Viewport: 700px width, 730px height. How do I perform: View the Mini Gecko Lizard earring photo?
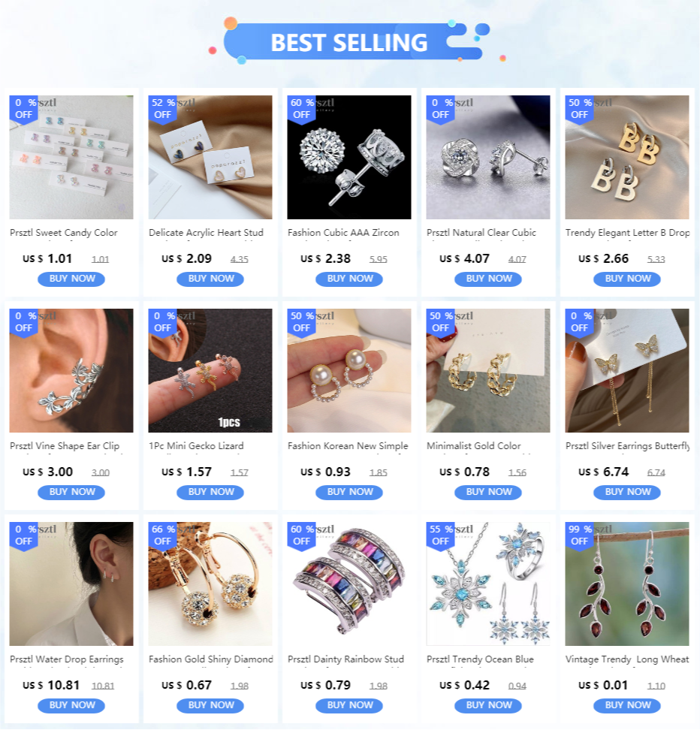point(210,370)
